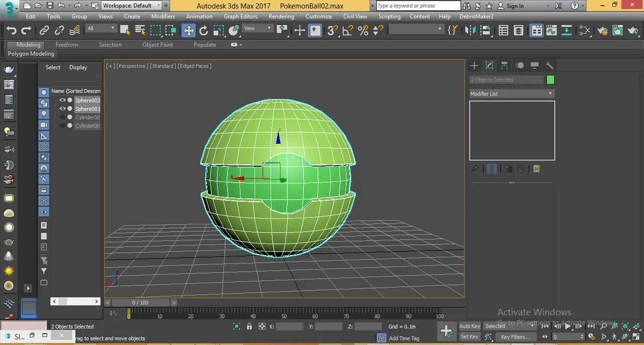Open the Layer Explorer
The height and width of the screenshot is (345, 644).
point(518,31)
